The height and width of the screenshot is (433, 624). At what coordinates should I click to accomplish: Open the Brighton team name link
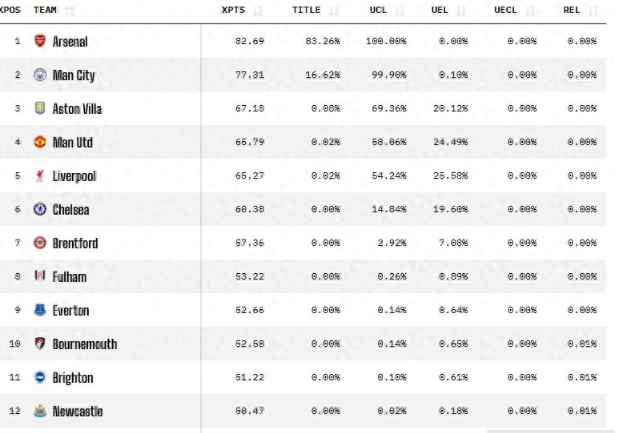(x=72, y=378)
